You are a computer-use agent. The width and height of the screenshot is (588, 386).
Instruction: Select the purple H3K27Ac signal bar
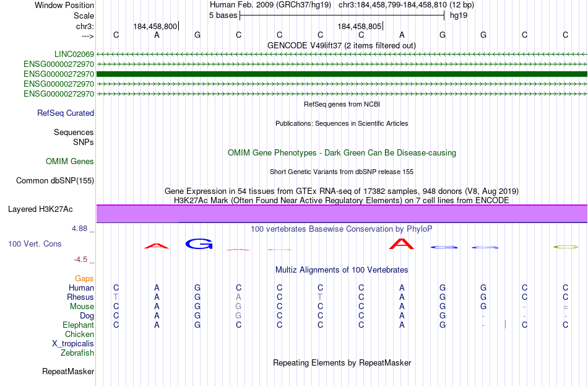click(x=342, y=214)
